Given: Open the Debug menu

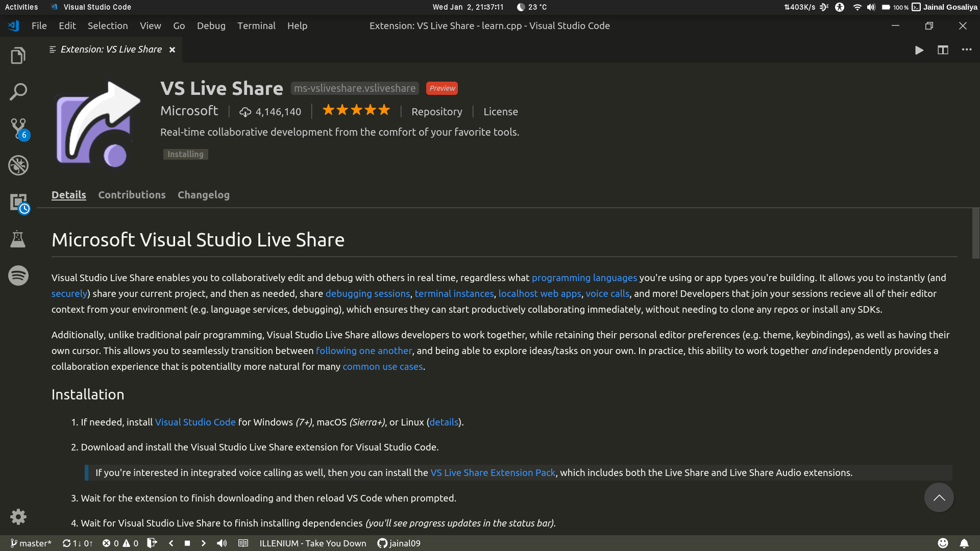Looking at the screenshot, I should click(211, 26).
